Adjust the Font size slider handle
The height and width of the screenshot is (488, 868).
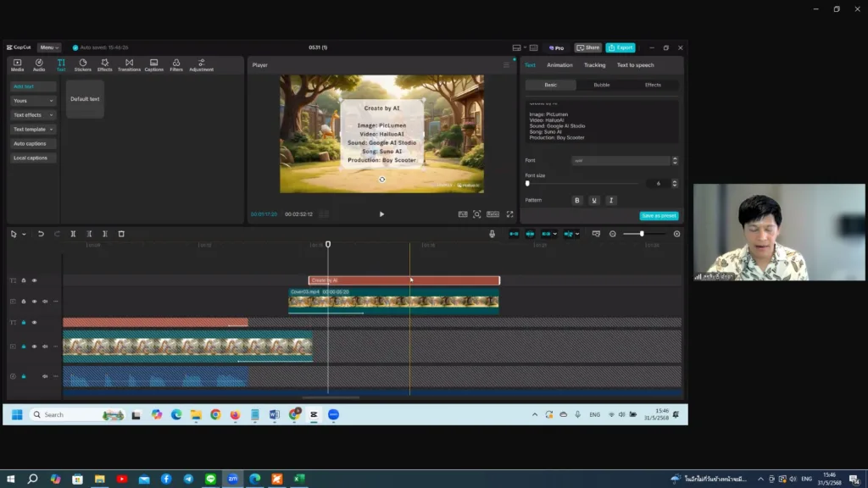527,183
